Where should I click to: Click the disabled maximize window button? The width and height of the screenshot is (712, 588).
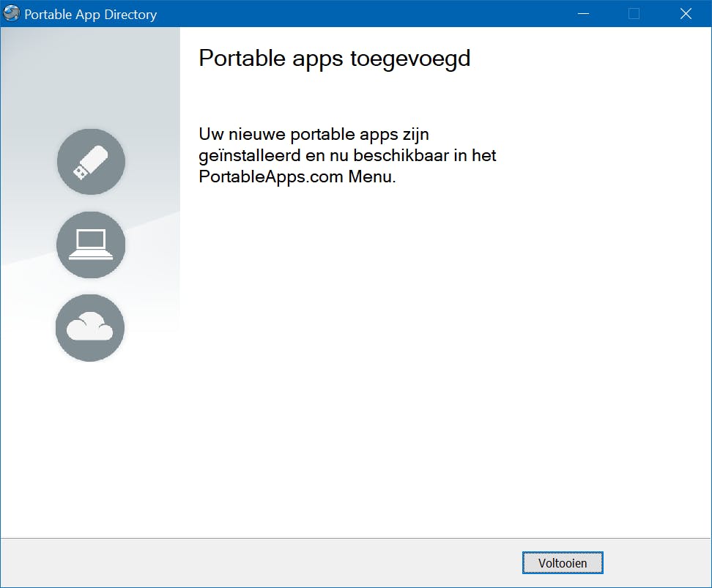(x=634, y=14)
